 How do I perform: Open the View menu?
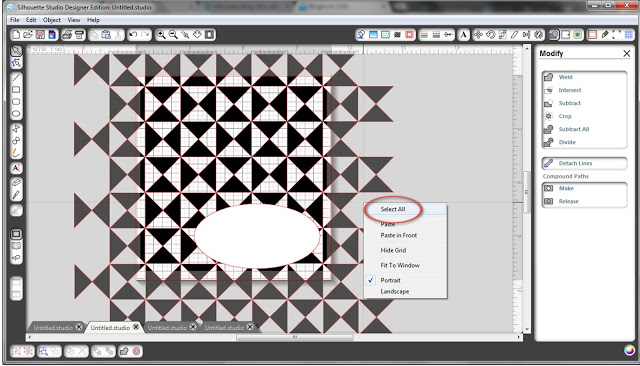point(74,20)
